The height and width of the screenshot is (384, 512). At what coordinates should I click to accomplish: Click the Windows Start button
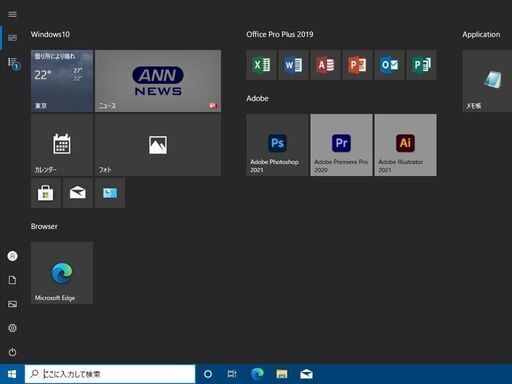tap(12, 374)
